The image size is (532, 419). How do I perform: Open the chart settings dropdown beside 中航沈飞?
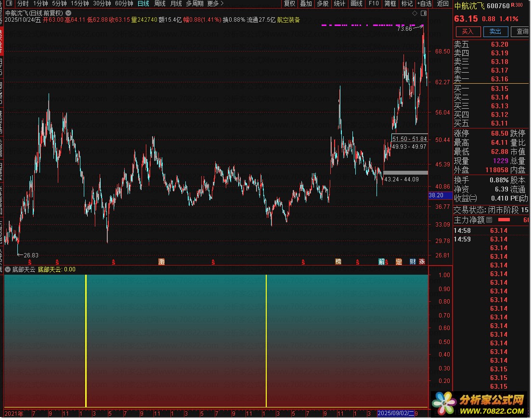tap(68, 13)
